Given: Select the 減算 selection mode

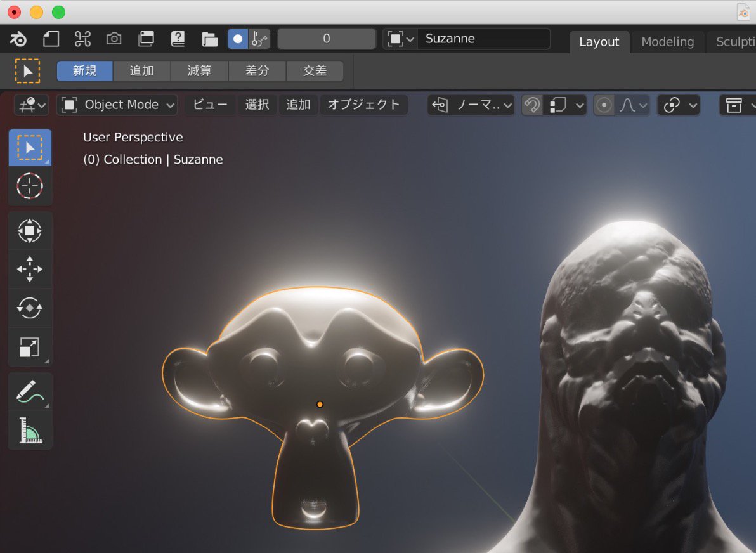Looking at the screenshot, I should [200, 71].
